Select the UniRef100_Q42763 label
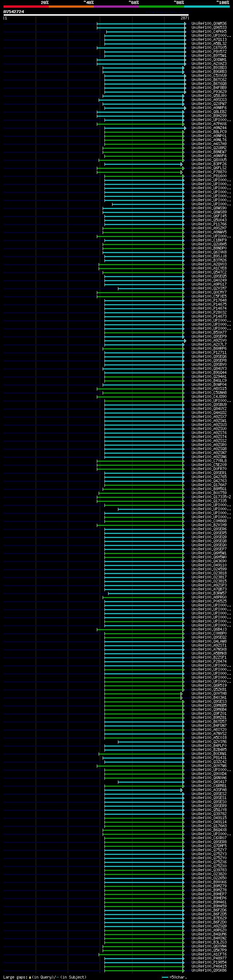 pos(209,481)
